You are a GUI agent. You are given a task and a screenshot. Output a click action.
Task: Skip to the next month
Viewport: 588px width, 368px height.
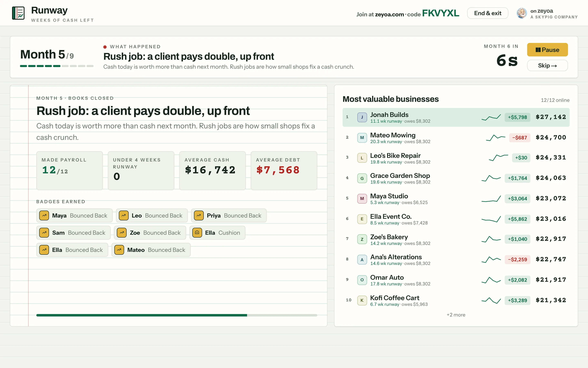[x=547, y=65]
